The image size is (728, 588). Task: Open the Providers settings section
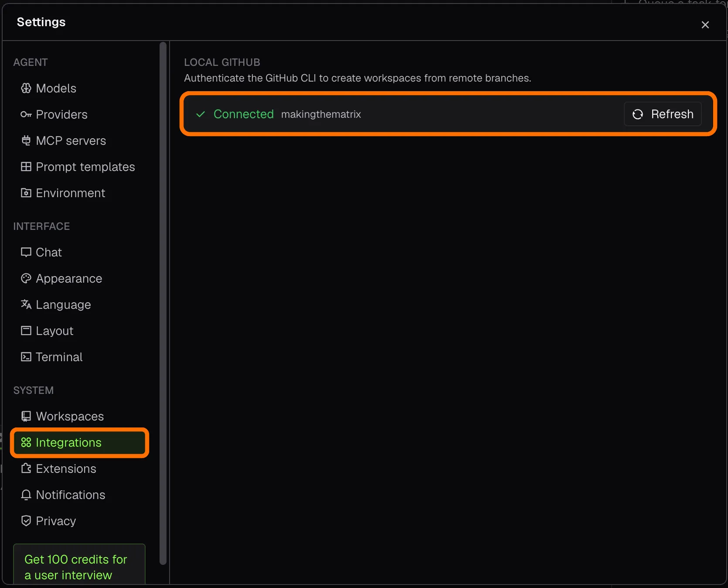pyautogui.click(x=79, y=114)
